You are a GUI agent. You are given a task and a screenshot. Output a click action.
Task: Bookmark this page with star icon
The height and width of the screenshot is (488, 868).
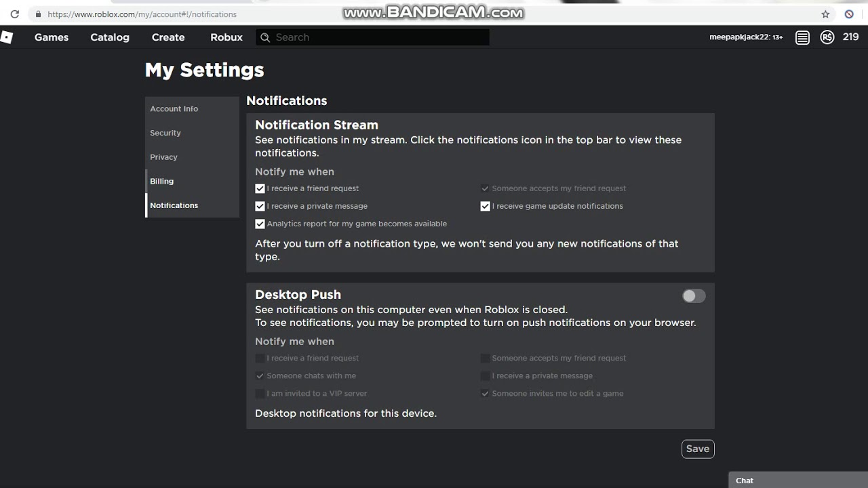(x=825, y=14)
